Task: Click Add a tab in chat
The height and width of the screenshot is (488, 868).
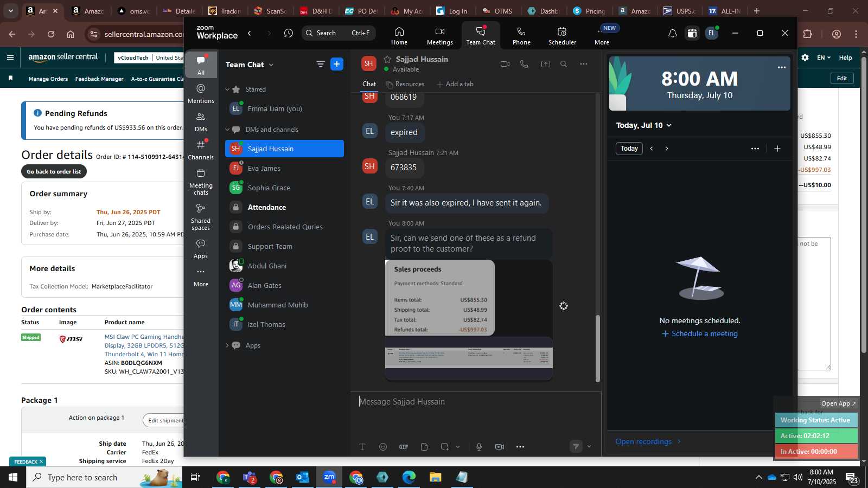Action: click(455, 84)
